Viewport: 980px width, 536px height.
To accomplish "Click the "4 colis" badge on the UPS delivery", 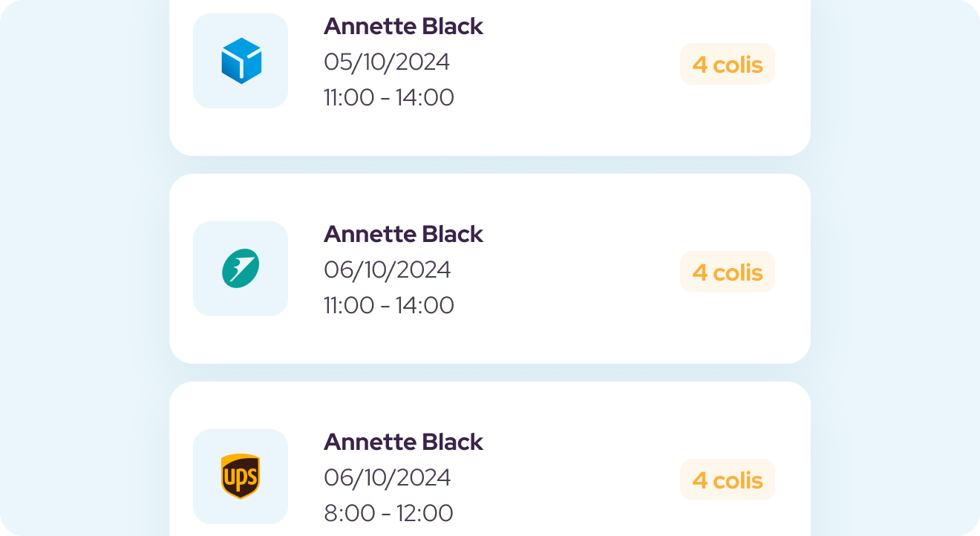I will tap(727, 480).
